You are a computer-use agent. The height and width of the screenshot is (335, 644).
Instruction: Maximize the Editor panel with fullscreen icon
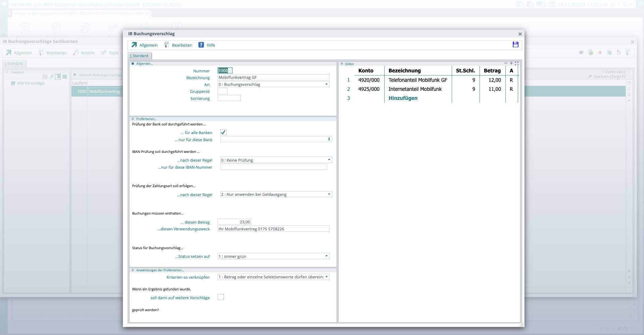pos(517,63)
